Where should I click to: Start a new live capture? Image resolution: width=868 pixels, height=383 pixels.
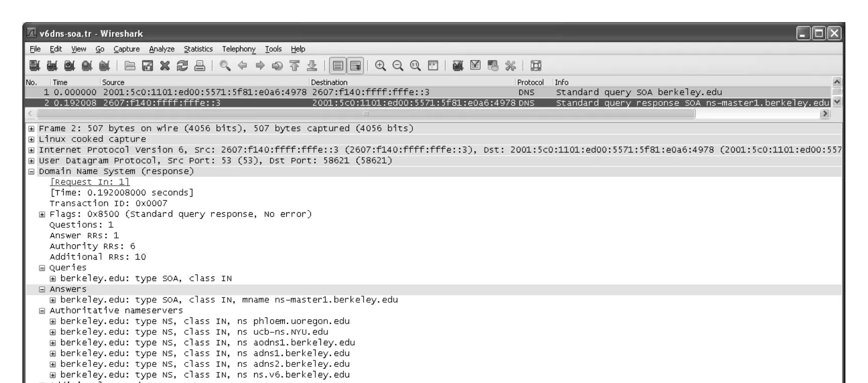tap(70, 66)
